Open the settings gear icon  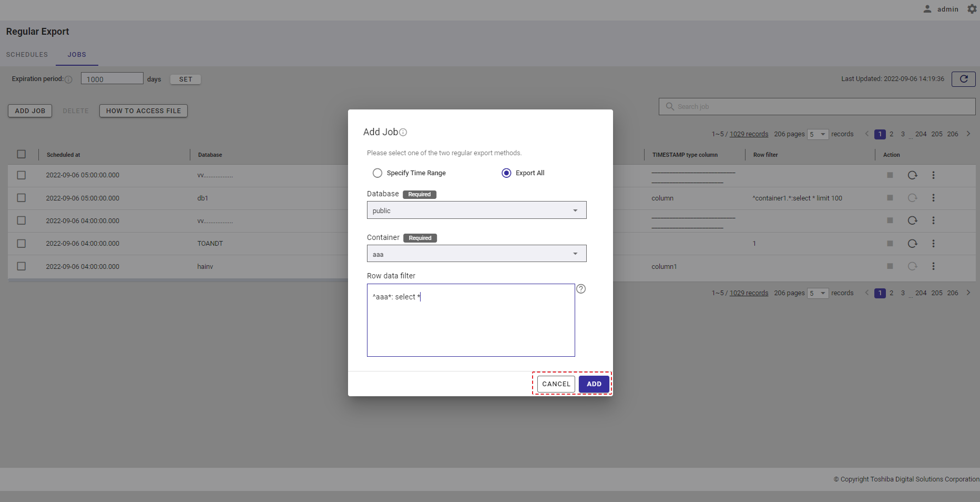pos(972,9)
